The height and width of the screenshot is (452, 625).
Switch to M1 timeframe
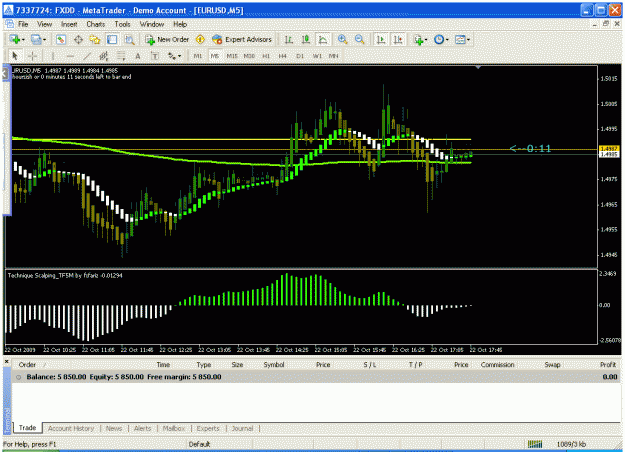coord(198,56)
